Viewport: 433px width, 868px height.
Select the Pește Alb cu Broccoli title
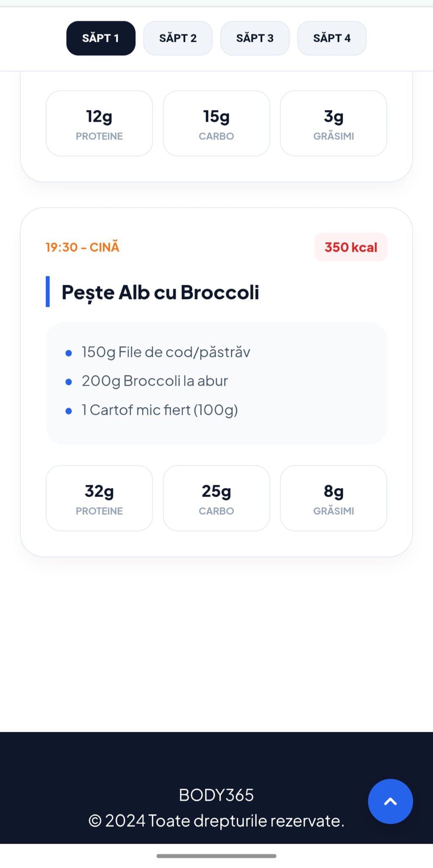(x=160, y=292)
